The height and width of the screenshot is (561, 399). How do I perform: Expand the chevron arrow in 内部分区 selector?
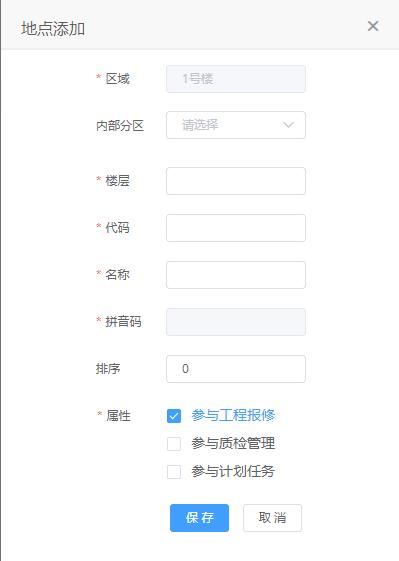tap(288, 125)
